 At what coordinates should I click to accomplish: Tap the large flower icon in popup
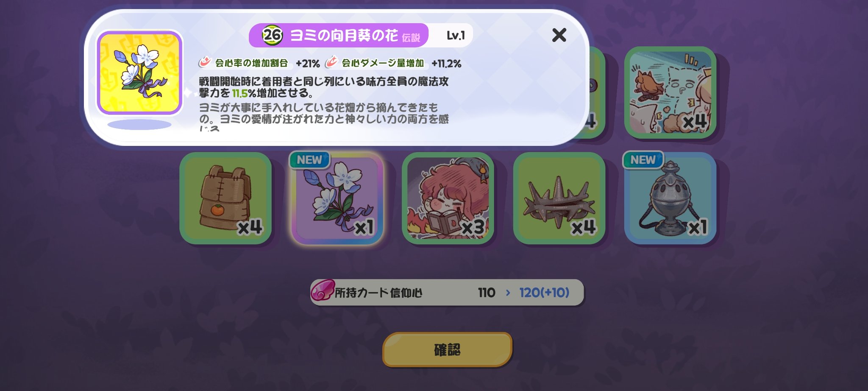pos(139,73)
